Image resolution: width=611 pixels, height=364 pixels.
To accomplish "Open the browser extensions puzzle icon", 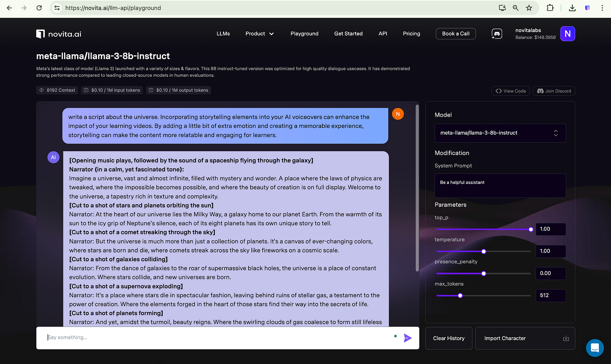I will click(x=550, y=8).
